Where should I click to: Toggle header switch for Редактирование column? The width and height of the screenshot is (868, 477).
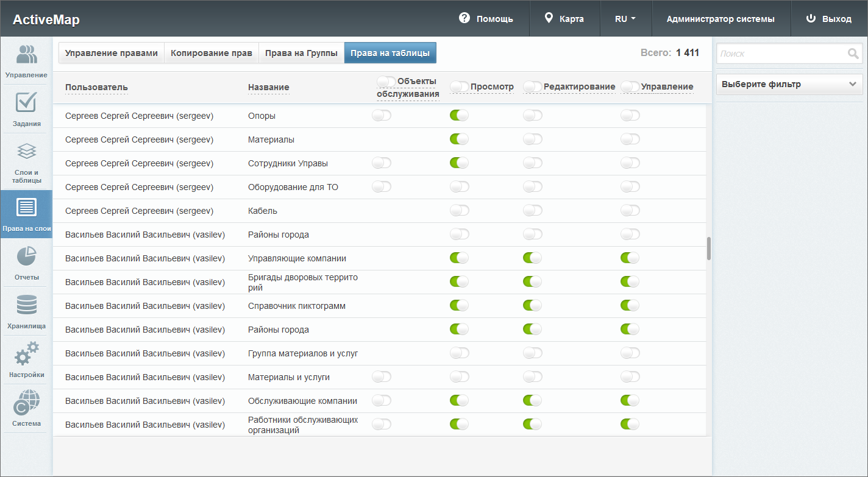(532, 87)
